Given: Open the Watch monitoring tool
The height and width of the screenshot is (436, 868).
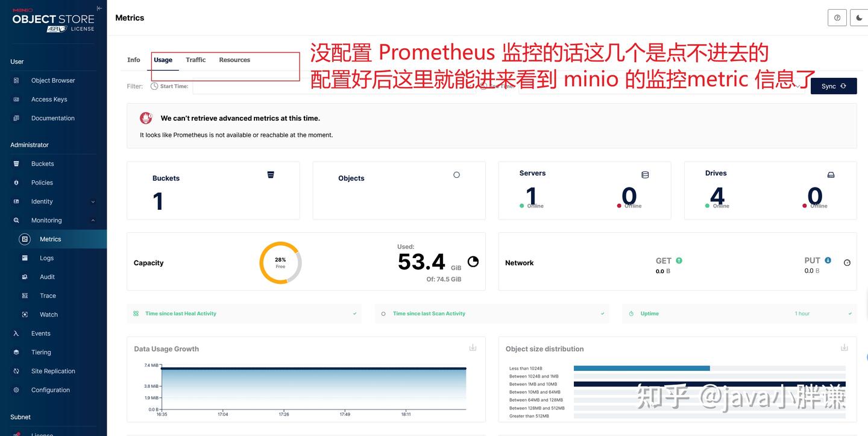Looking at the screenshot, I should tap(48, 314).
